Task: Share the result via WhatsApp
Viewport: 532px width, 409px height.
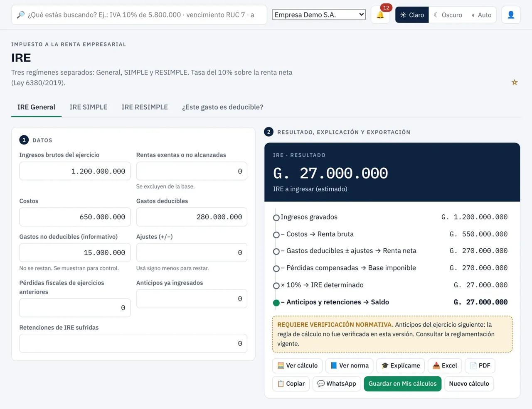Action: 337,384
